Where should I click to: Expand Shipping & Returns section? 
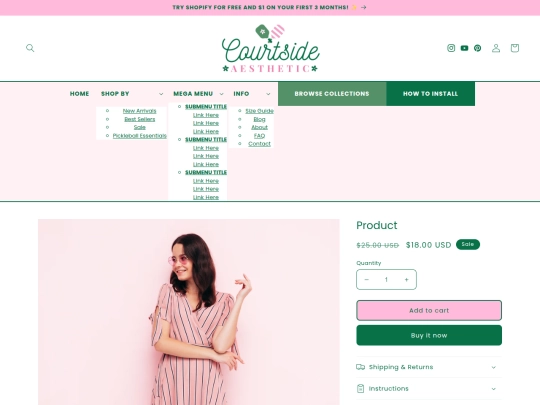[x=429, y=367]
